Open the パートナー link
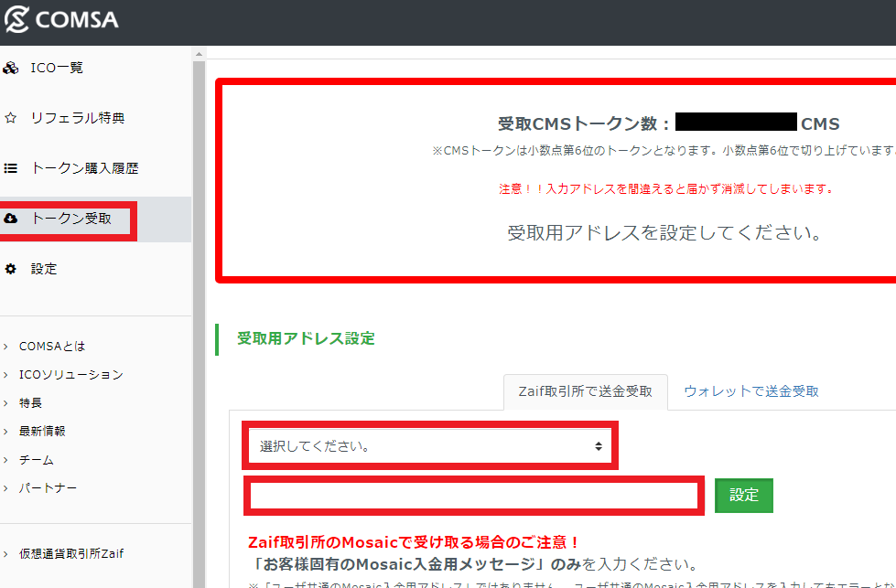This screenshot has height=588, width=896. 48,488
